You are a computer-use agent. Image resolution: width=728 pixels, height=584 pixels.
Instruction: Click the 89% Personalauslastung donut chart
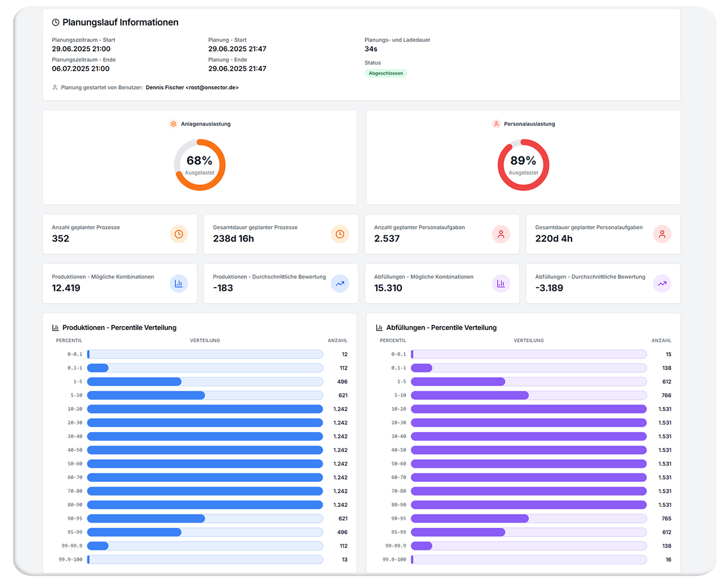point(523,165)
